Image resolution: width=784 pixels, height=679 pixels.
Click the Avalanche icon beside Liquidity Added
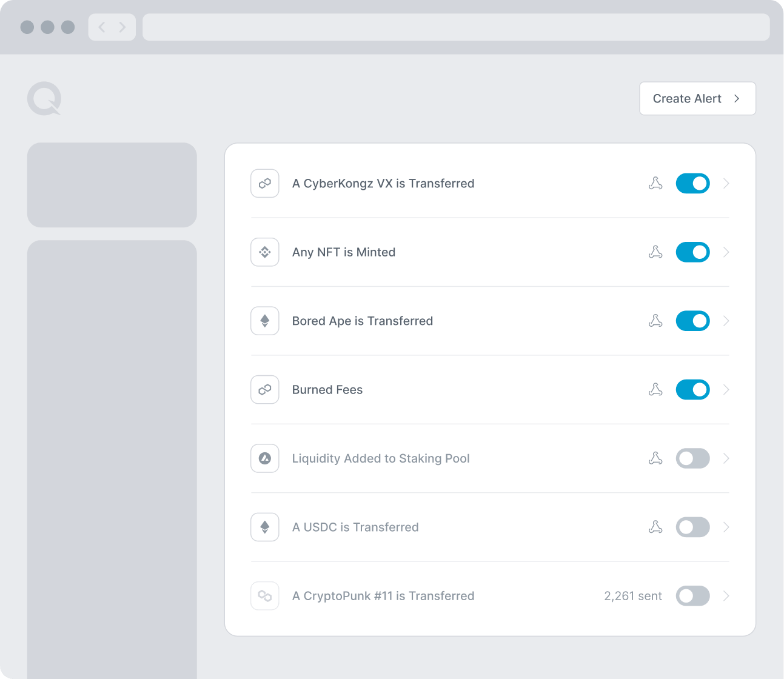click(x=265, y=458)
